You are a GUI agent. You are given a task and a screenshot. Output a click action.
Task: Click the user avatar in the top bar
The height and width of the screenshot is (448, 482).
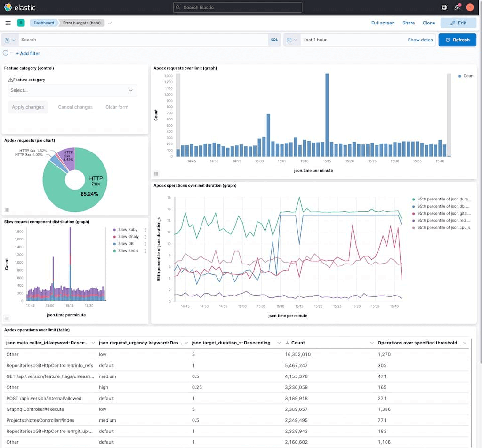470,8
